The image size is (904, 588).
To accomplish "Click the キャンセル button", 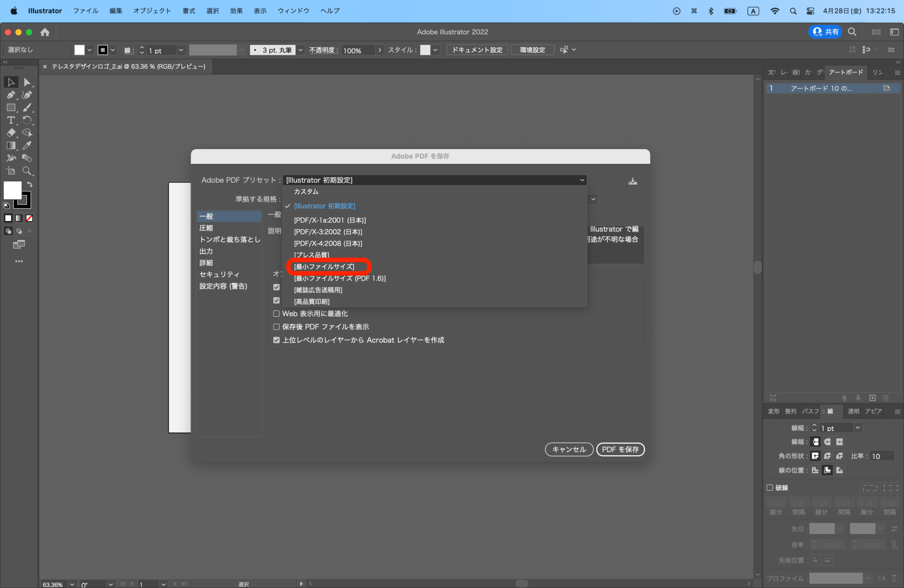I will [569, 449].
